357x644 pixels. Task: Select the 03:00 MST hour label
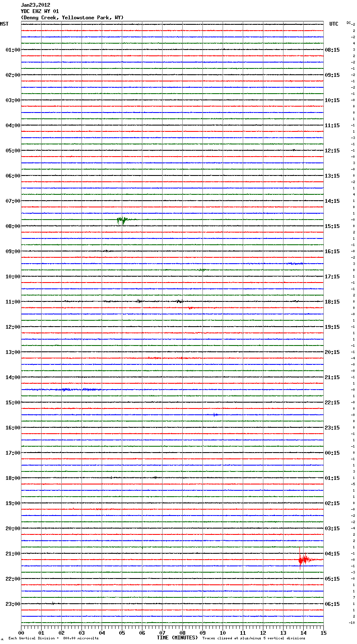point(13,100)
